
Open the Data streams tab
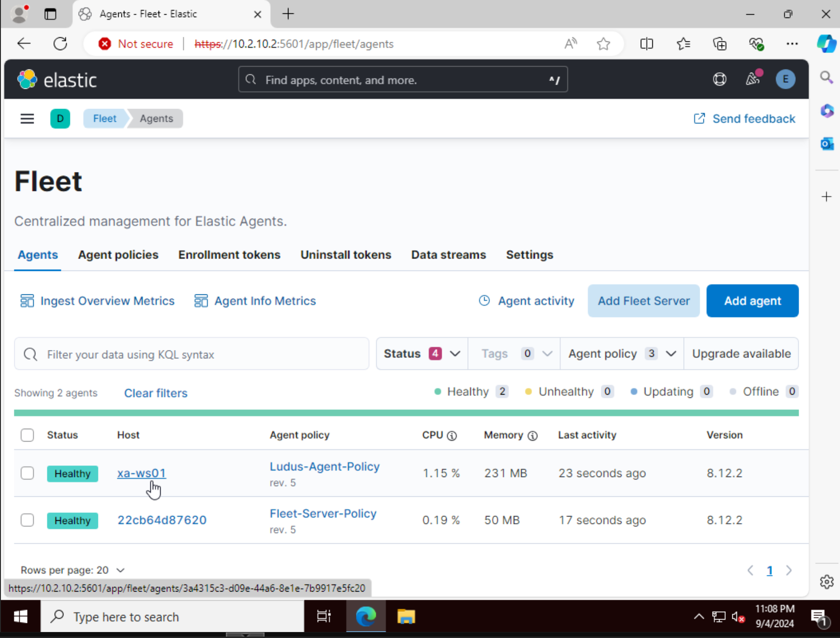point(449,255)
